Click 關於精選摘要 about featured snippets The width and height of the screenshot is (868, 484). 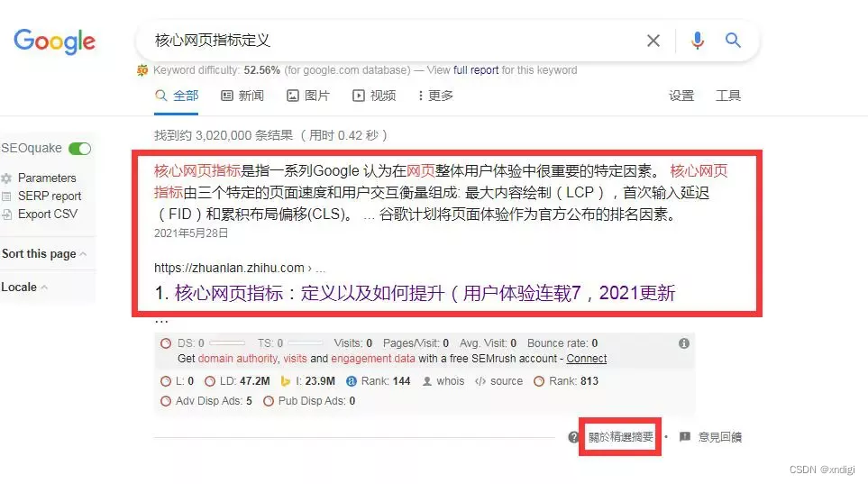(x=620, y=437)
